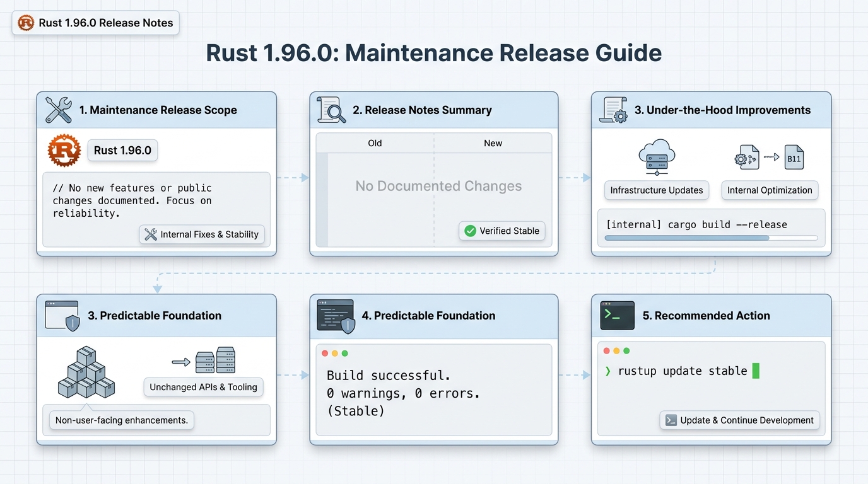The width and height of the screenshot is (868, 484).
Task: Click the stacked boxes icon
Action: pos(86,372)
